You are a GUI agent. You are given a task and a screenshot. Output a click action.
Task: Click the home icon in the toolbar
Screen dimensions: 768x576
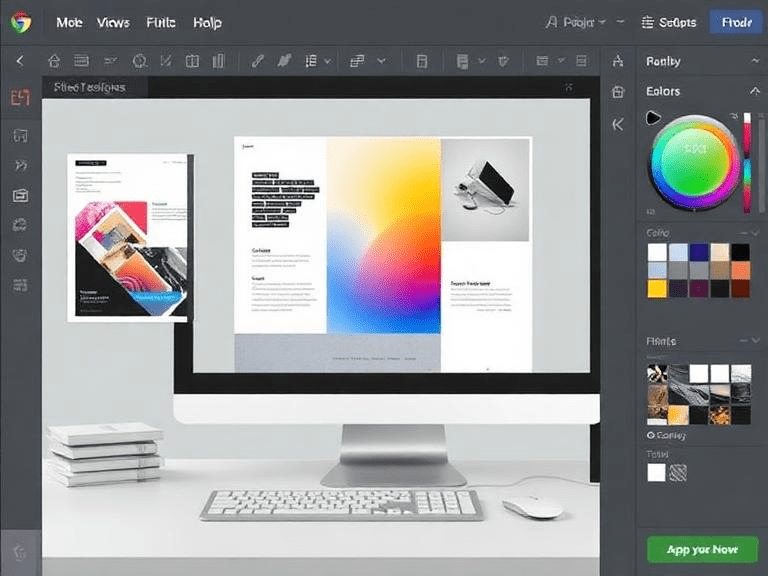[54, 61]
